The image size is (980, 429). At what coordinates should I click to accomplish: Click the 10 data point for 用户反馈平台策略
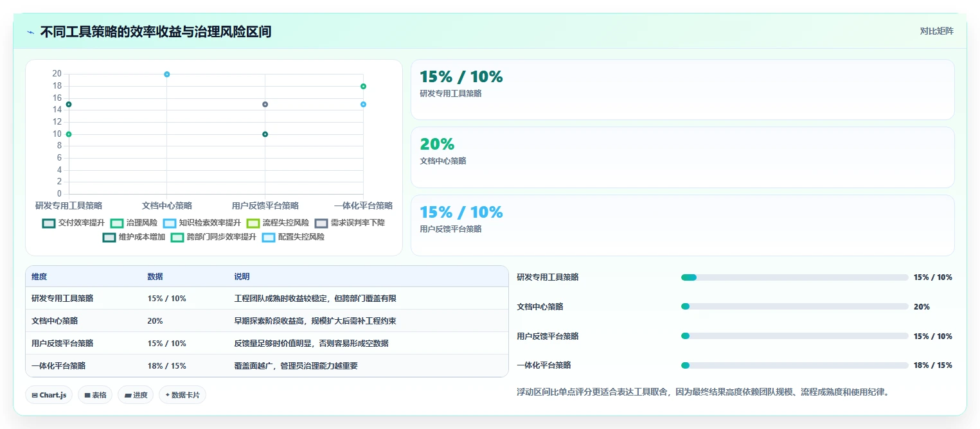pos(265,134)
